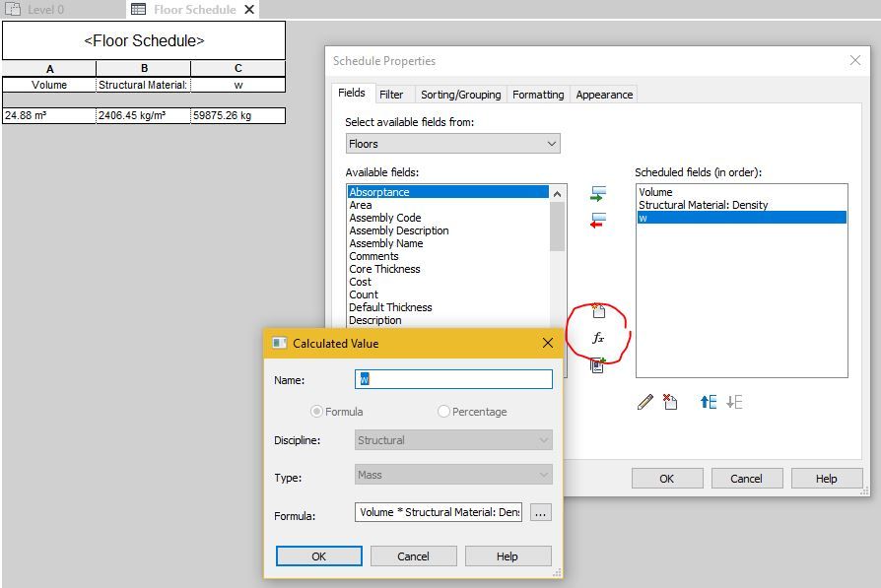Click the New parameter icon
The image size is (881, 588).
[x=598, y=310]
